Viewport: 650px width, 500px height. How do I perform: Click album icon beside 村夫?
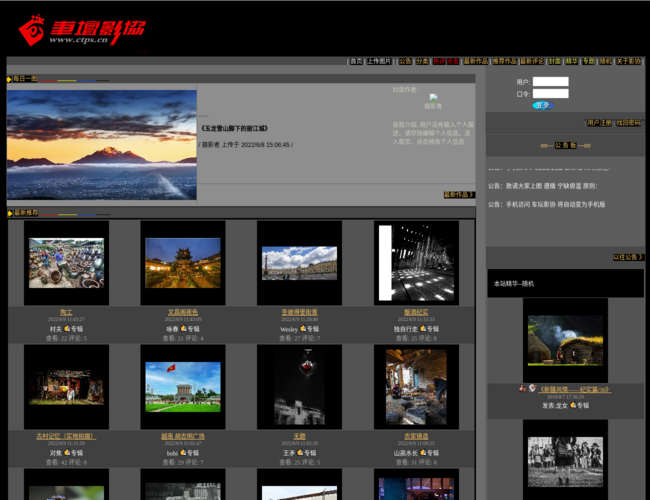(x=66, y=328)
